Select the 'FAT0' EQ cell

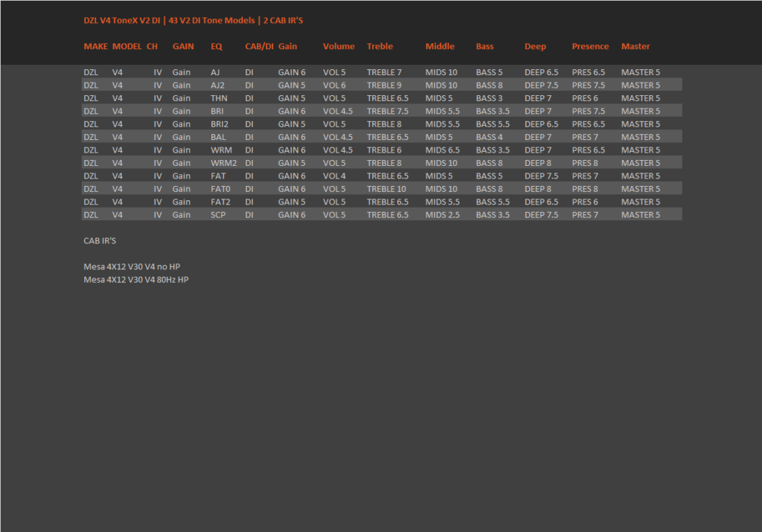tap(220, 189)
